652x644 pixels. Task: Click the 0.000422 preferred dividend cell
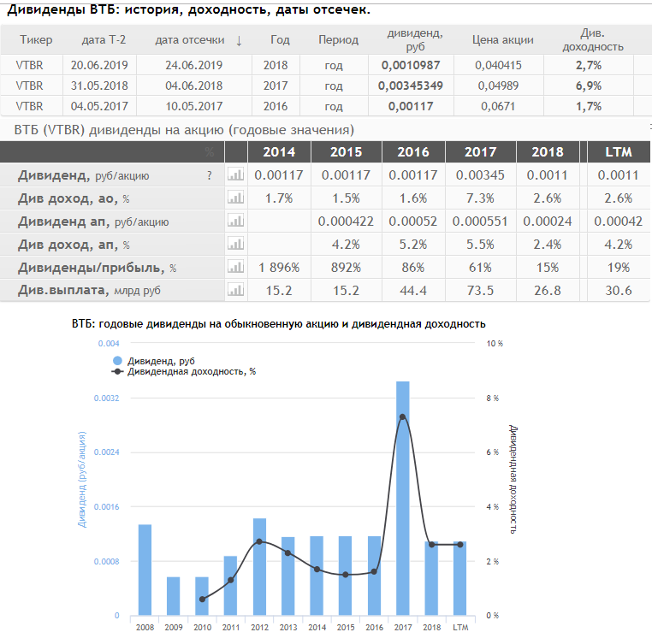[346, 222]
